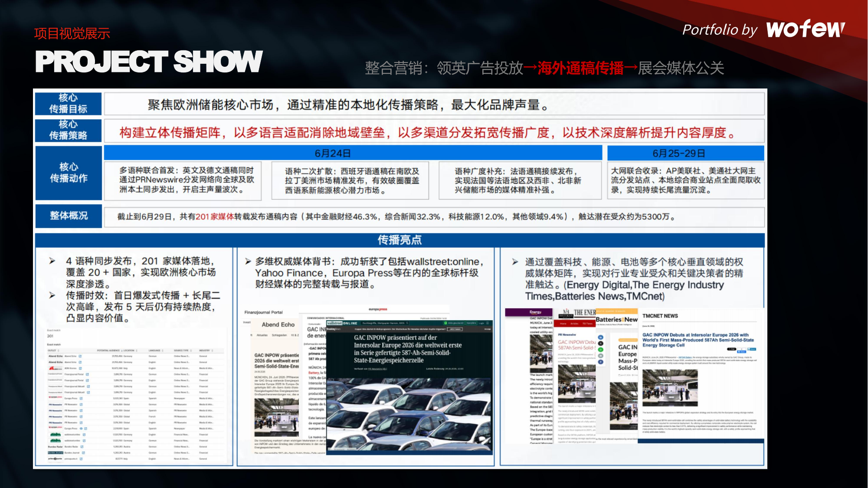Image resolution: width=868 pixels, height=488 pixels.
Task: Click the Bundes Radar logo in the outlet table
Action: [x=56, y=446]
